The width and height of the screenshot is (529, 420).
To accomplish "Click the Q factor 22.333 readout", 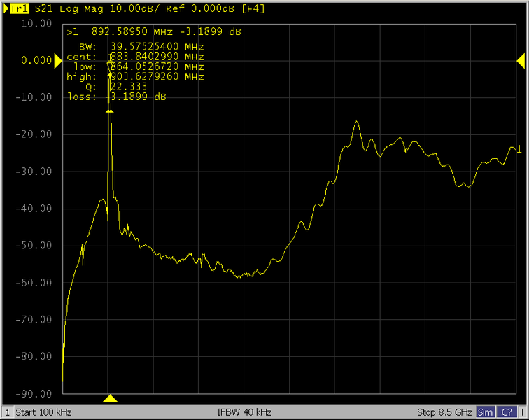I will (129, 87).
